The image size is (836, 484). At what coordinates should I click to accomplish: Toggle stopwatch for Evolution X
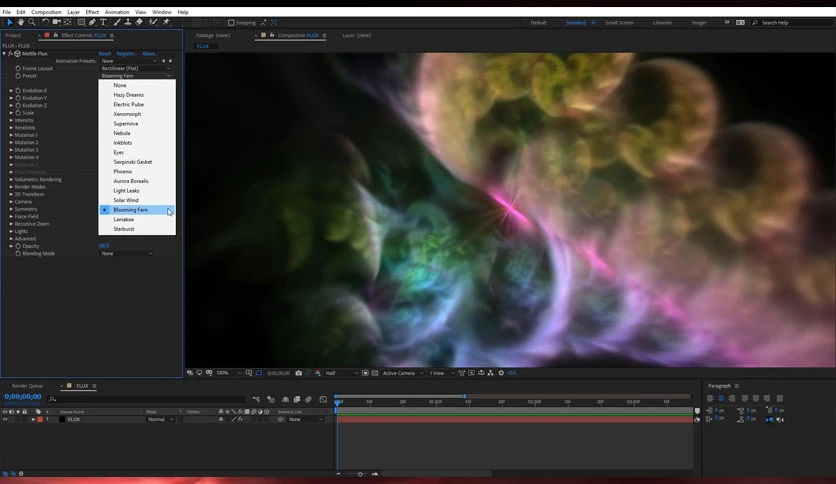tap(18, 91)
